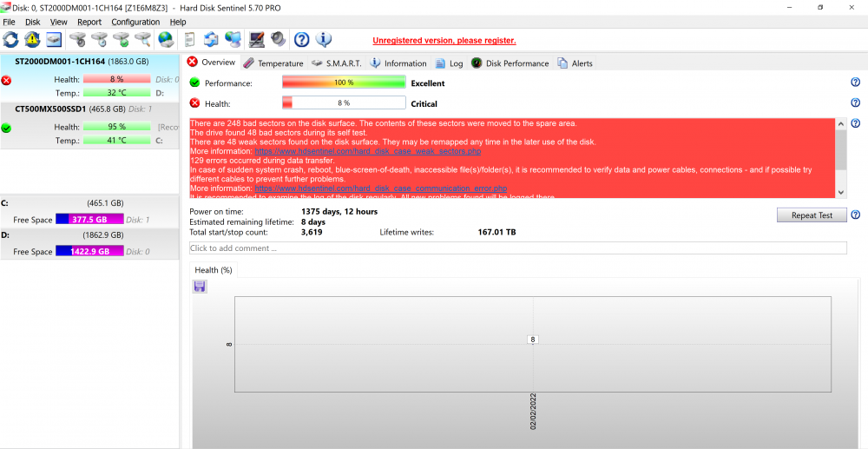The height and width of the screenshot is (449, 868).
Task: Click green OK icon for CT500MX500SSD1 disk
Action: [x=7, y=128]
